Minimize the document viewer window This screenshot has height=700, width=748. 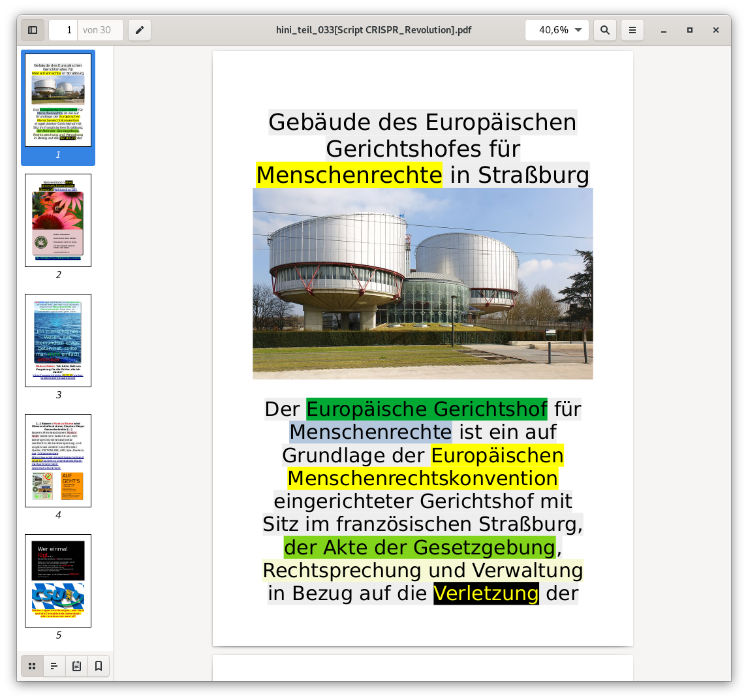click(664, 30)
